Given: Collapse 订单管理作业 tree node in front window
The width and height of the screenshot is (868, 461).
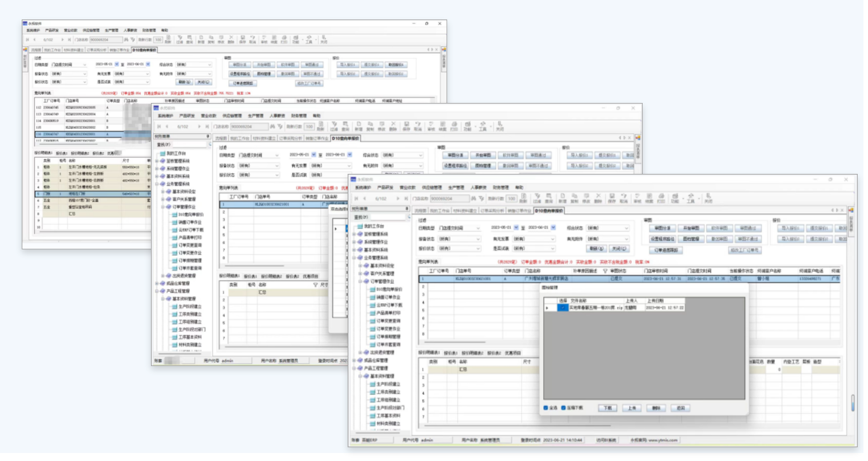Looking at the screenshot, I should pos(360,281).
